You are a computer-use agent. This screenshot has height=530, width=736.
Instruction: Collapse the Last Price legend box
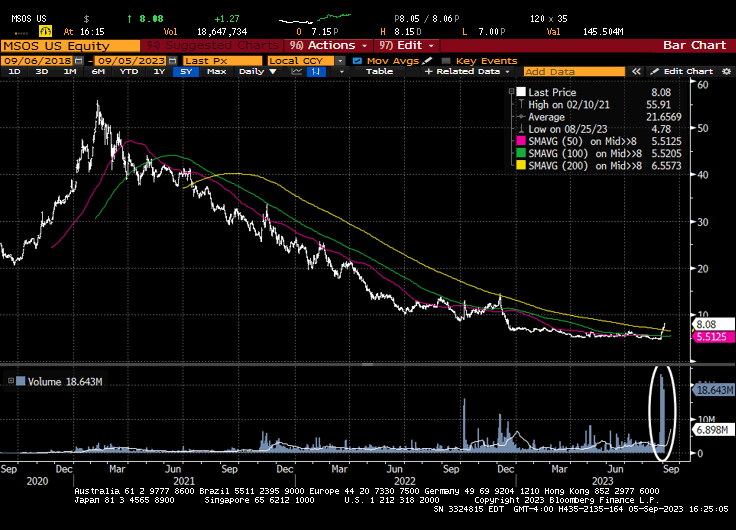click(512, 92)
